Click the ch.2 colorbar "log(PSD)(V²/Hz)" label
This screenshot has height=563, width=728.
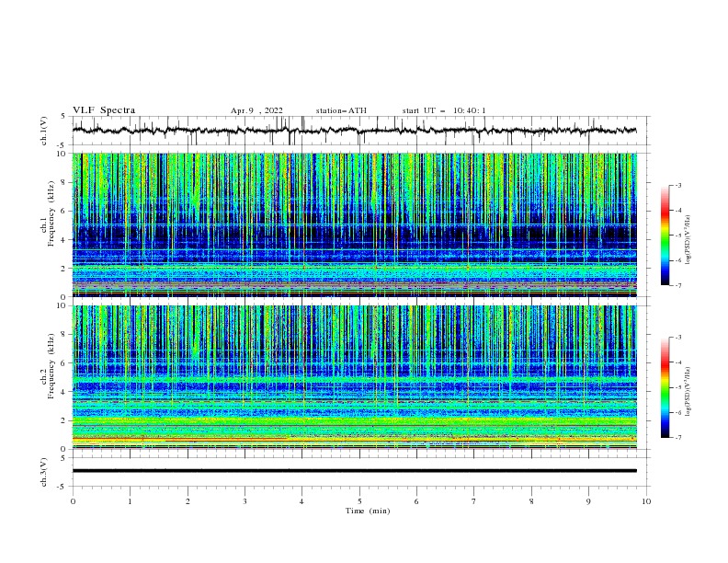pos(688,392)
